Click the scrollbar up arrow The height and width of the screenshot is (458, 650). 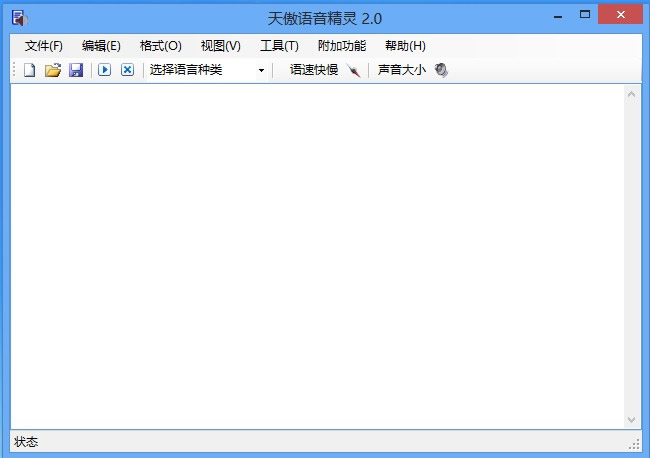point(631,95)
